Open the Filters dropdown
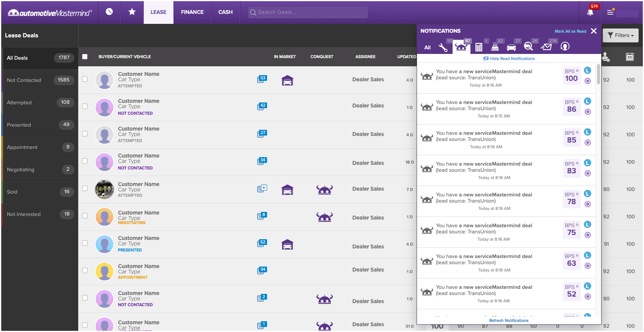Image resolution: width=644 pixels, height=332 pixels. pyautogui.click(x=620, y=35)
